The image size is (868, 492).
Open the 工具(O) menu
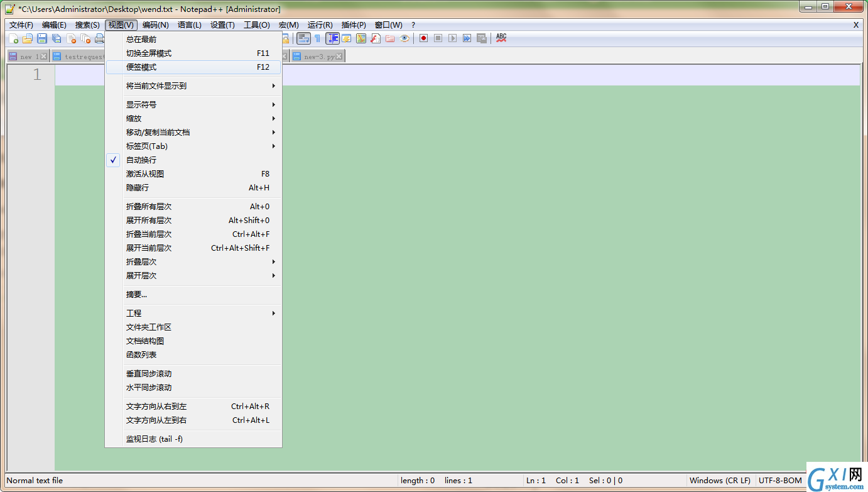coord(257,25)
